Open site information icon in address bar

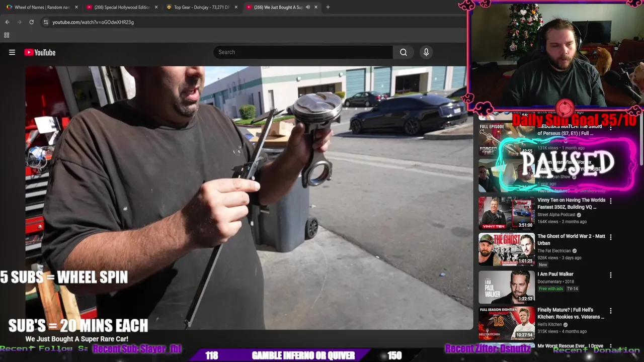click(46, 22)
